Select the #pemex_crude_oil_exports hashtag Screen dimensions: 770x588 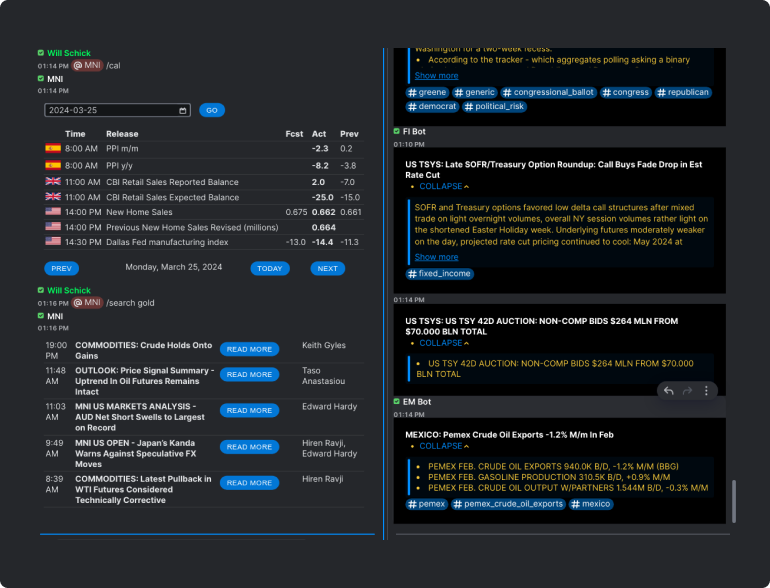(x=508, y=504)
